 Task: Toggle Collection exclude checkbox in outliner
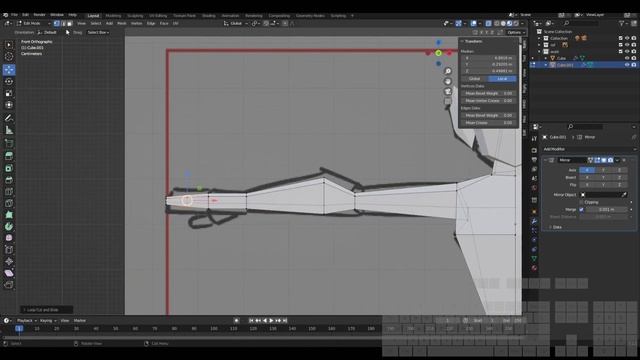621,38
